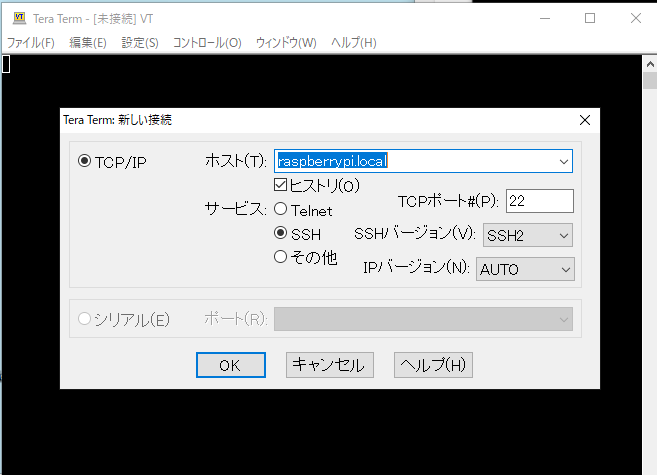Select the その他 service option
Screen dimensions: 657x475
coord(280,257)
